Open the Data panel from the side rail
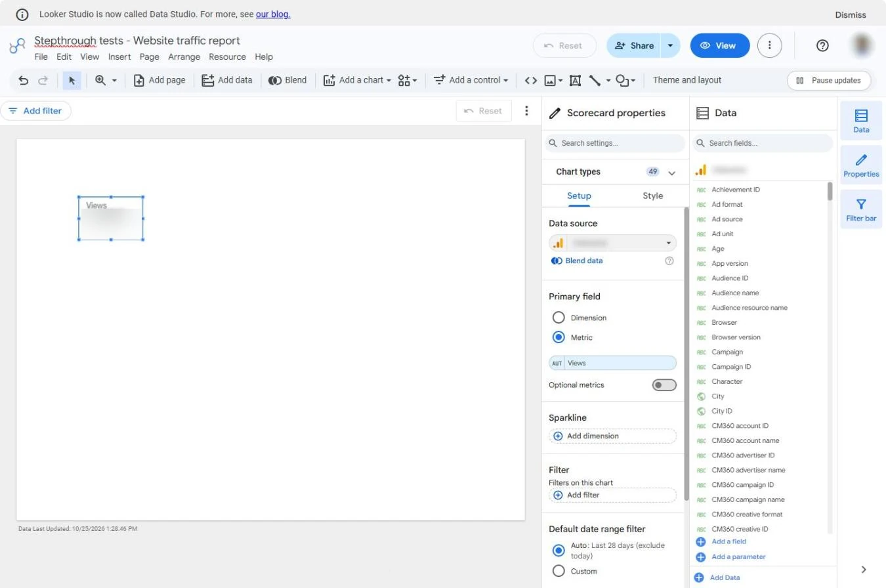The width and height of the screenshot is (886, 588). point(861,121)
